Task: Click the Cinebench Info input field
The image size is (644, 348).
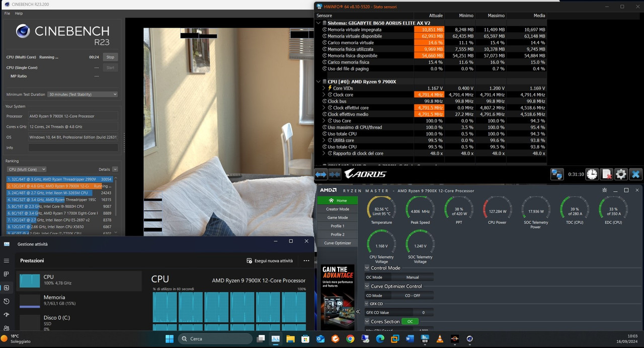Action: pyautogui.click(x=73, y=148)
